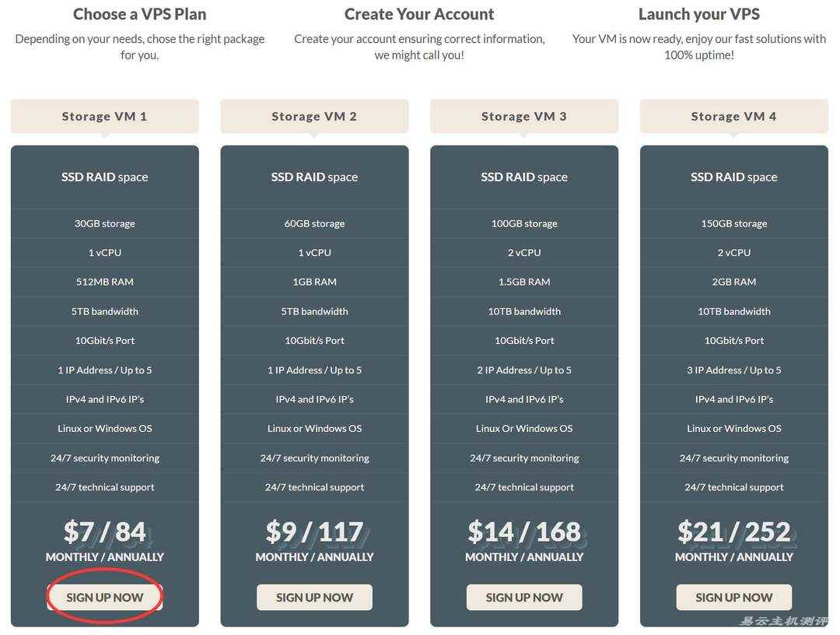Click the 150GB storage feature row
Screen dimensions: 840x635
click(733, 223)
